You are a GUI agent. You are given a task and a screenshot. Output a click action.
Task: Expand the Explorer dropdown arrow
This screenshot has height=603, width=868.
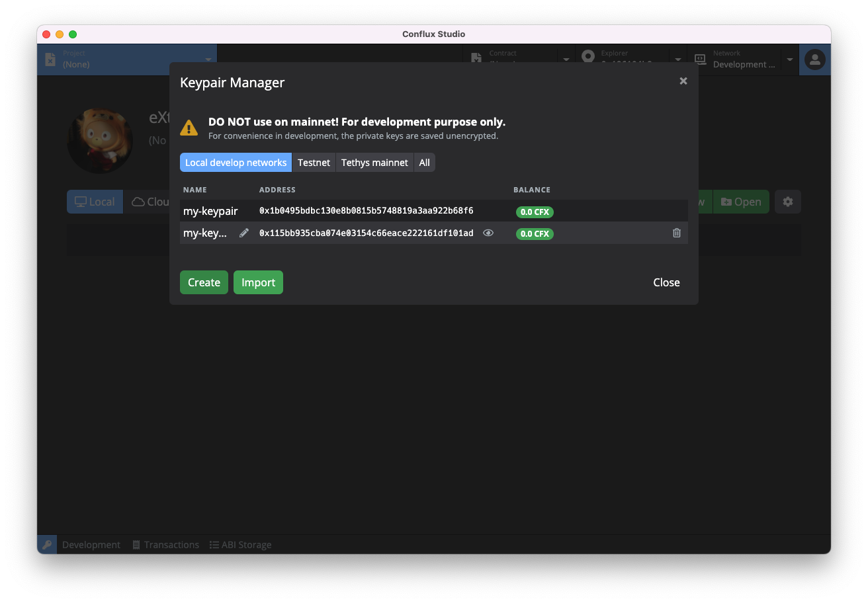(678, 59)
